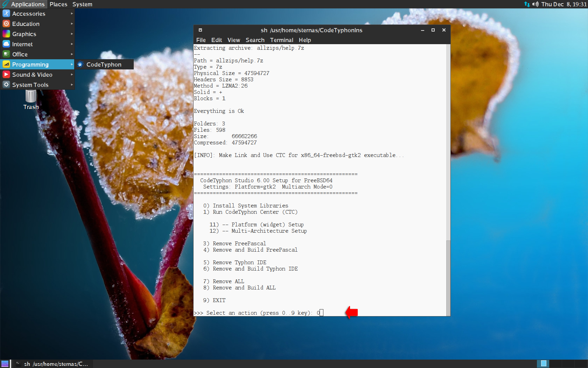588x368 pixels.
Task: Click the network status tray icon
Action: click(x=527, y=4)
